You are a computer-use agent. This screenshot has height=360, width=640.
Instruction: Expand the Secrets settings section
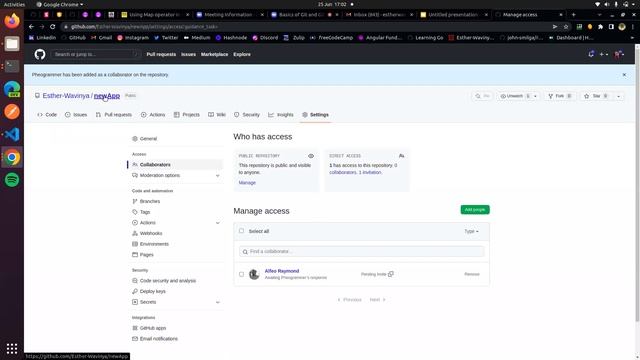click(218, 302)
